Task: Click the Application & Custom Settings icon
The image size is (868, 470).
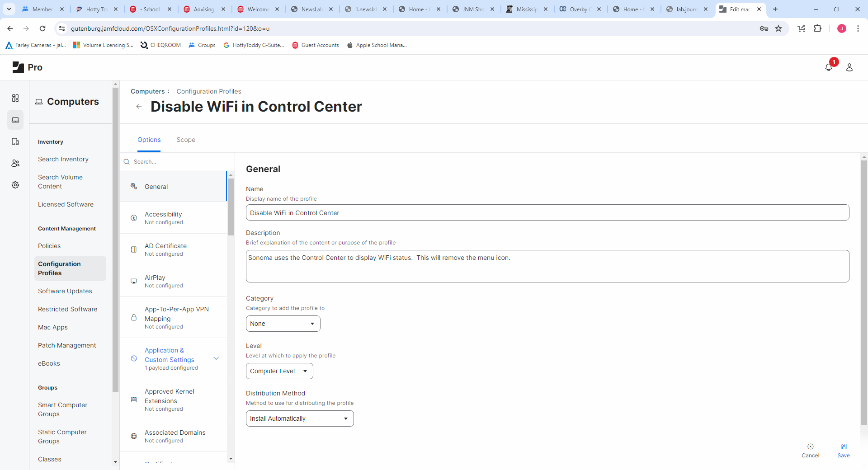Action: [x=134, y=358]
